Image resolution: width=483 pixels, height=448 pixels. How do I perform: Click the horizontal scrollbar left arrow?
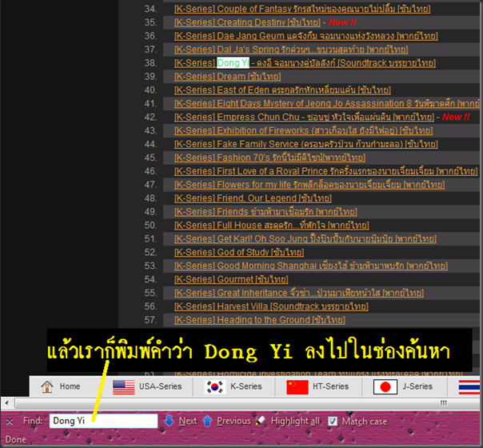point(6,402)
